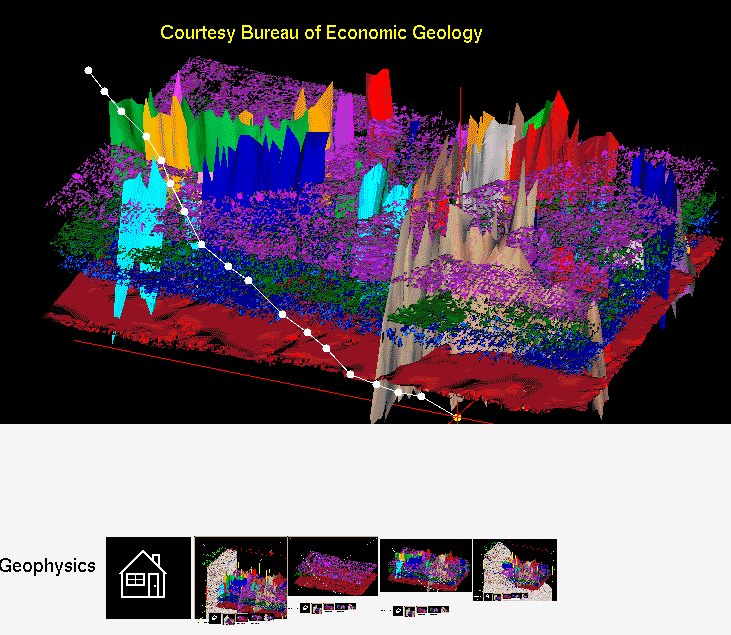This screenshot has height=635, width=731.
Task: Open second thumbnail showing purple points over red surface
Action: [333, 566]
